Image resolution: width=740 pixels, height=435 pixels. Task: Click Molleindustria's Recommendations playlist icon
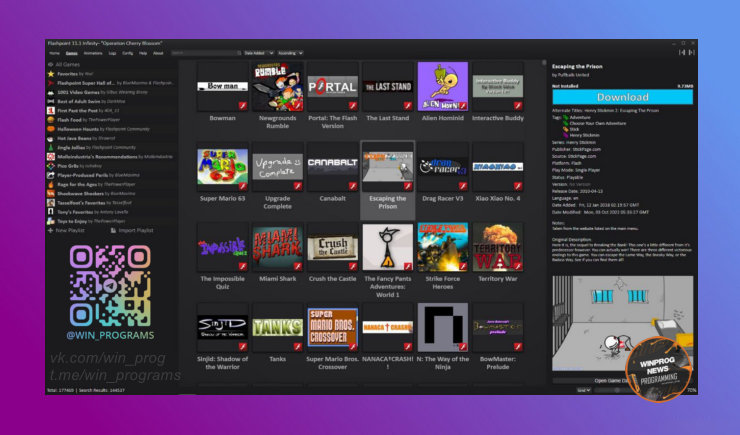51,157
